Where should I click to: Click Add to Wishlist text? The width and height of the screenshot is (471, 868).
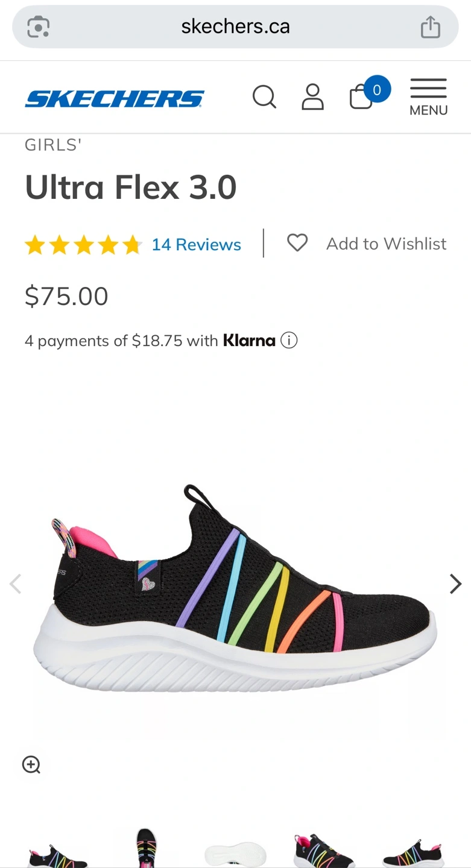coord(387,244)
